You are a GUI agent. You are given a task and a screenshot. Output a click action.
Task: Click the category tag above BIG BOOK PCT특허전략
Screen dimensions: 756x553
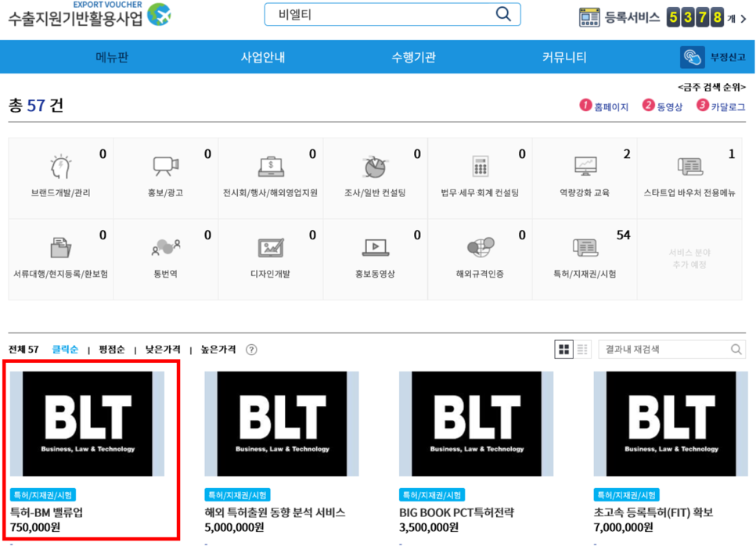coord(432,494)
